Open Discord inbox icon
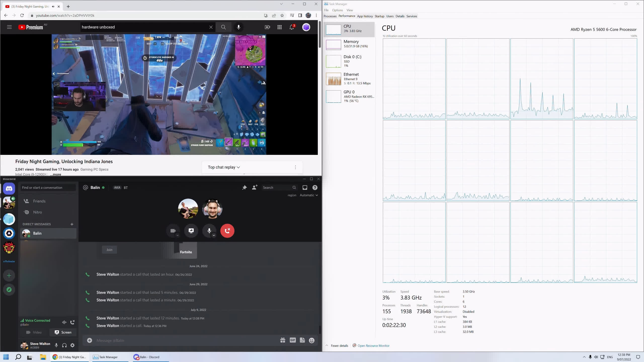Image resolution: width=644 pixels, height=362 pixels. tap(305, 188)
